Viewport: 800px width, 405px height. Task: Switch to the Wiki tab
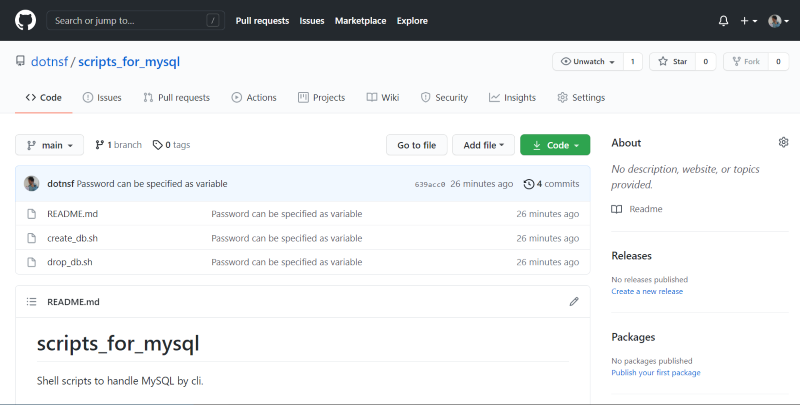tap(383, 97)
